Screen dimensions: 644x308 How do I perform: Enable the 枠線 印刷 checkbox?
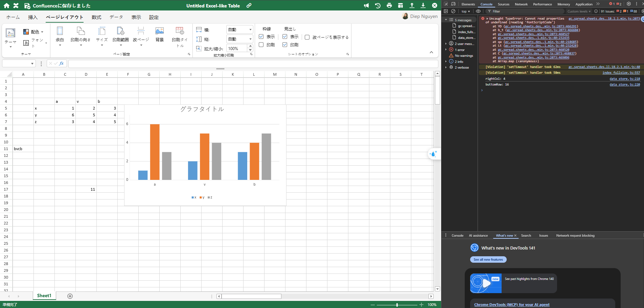tap(261, 45)
